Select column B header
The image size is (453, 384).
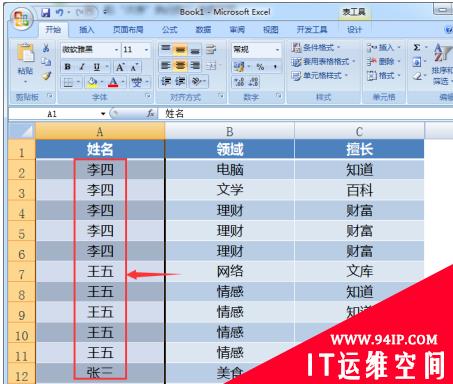point(229,132)
